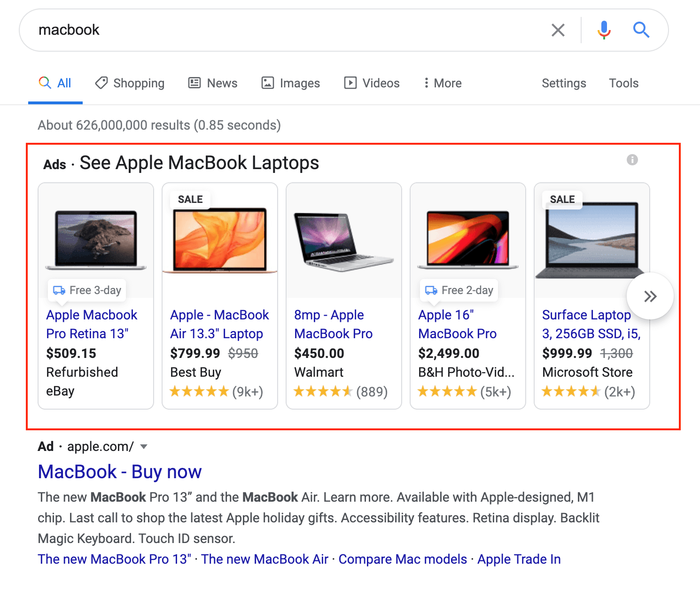The width and height of the screenshot is (700, 590).
Task: Click the eBay seller name
Action: pos(60,391)
